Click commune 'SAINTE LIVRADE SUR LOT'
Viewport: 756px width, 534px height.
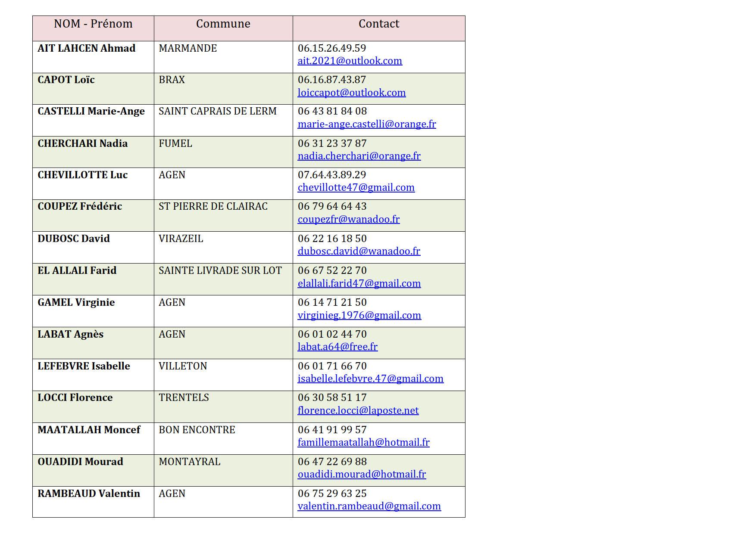pos(220,270)
